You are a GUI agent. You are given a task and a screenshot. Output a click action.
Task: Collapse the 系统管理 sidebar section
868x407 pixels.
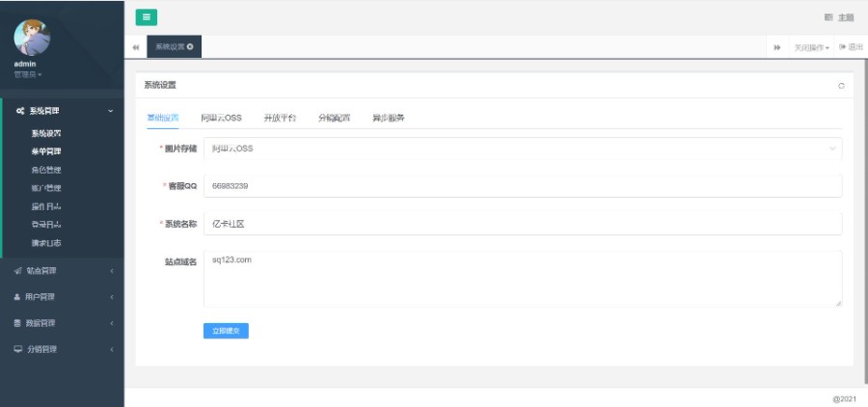pos(62,112)
